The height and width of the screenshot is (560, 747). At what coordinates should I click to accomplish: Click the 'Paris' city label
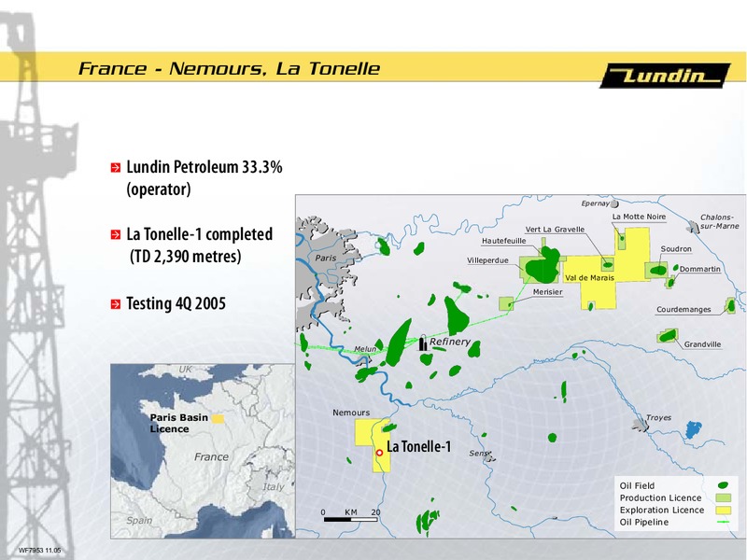(325, 258)
